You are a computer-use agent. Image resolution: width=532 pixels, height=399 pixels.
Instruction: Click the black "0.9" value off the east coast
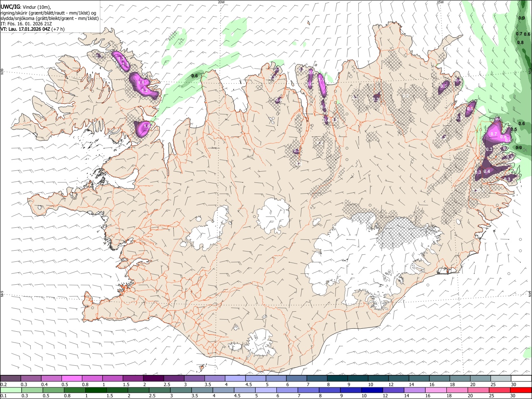(x=519, y=148)
